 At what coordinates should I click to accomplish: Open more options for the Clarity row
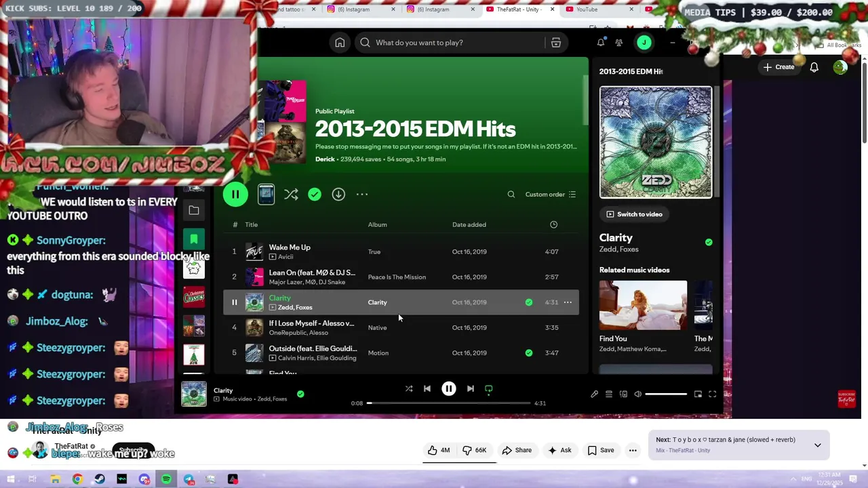tap(568, 302)
